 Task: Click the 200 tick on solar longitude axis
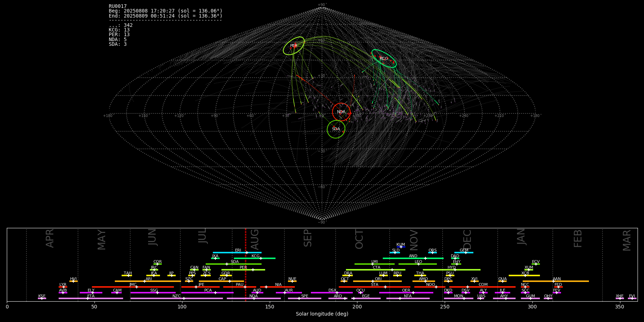tap(357, 307)
